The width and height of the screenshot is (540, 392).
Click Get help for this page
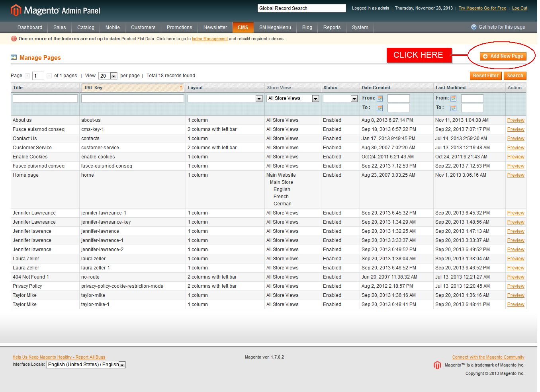(502, 27)
